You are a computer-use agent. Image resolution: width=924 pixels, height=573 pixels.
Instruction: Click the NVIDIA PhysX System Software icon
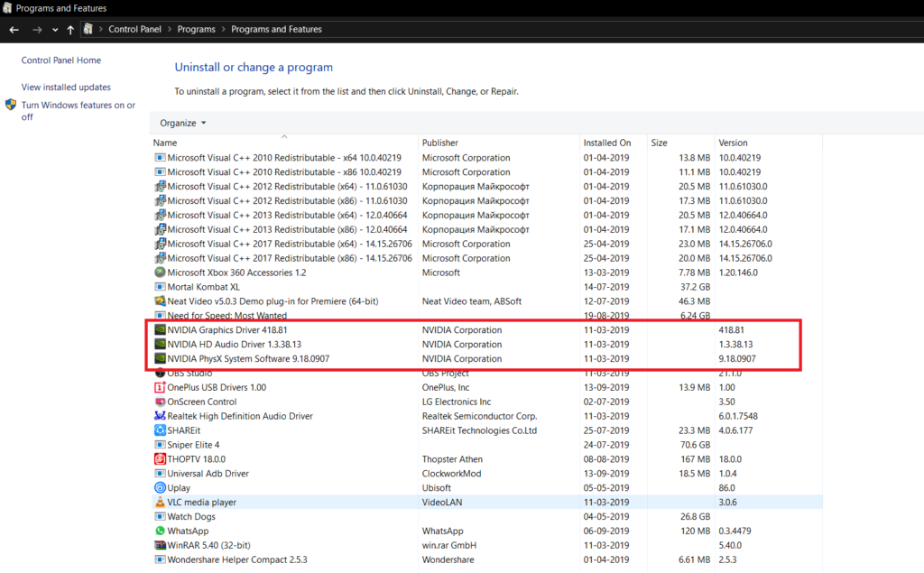click(x=160, y=358)
